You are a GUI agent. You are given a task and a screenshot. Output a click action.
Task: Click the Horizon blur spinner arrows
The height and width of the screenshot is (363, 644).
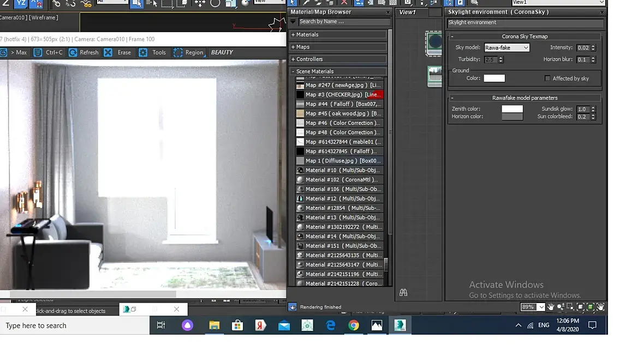click(593, 59)
